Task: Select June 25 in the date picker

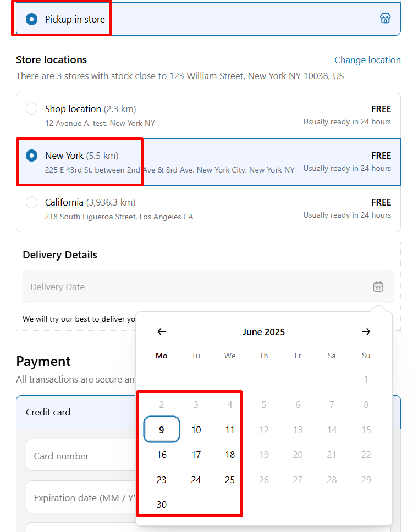Action: coord(230,480)
